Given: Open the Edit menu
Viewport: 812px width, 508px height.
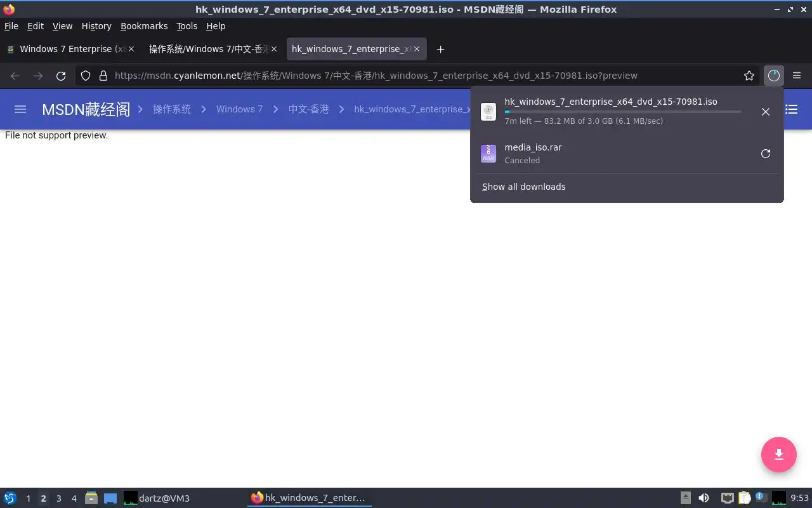Looking at the screenshot, I should click(36, 26).
